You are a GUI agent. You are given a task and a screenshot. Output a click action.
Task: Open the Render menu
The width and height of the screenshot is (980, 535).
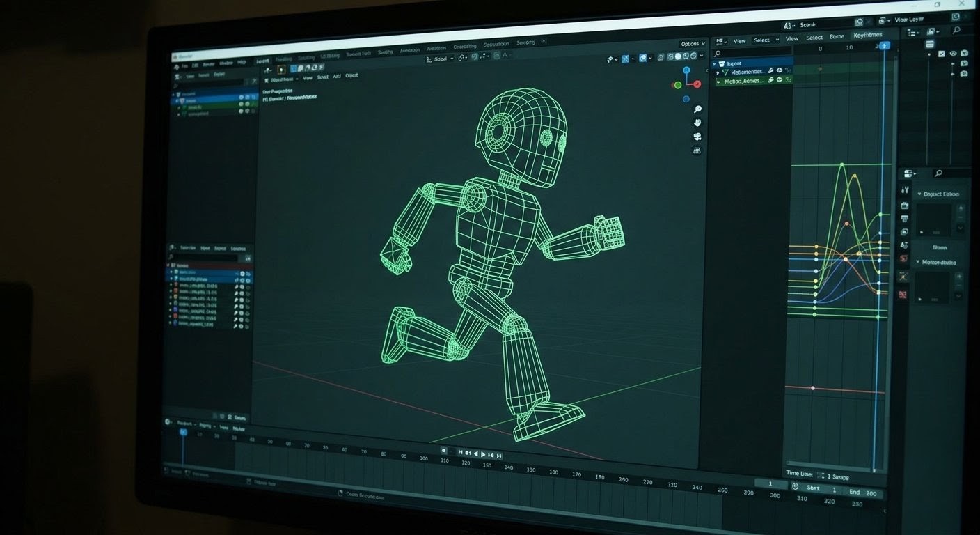point(209,65)
